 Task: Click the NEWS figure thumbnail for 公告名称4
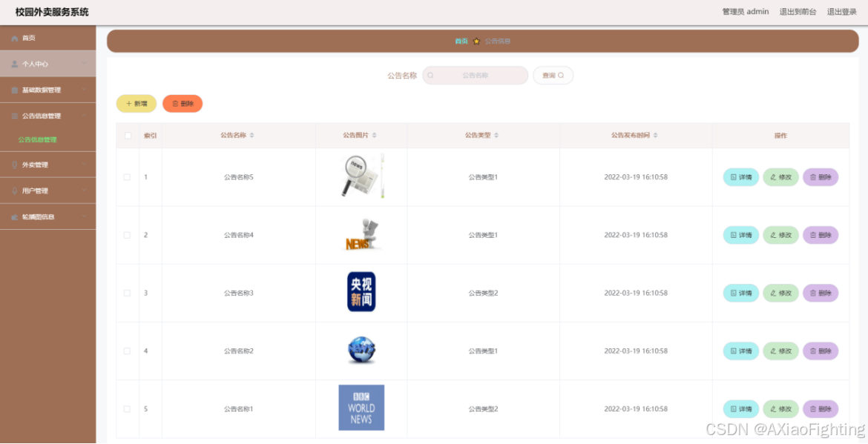click(361, 234)
